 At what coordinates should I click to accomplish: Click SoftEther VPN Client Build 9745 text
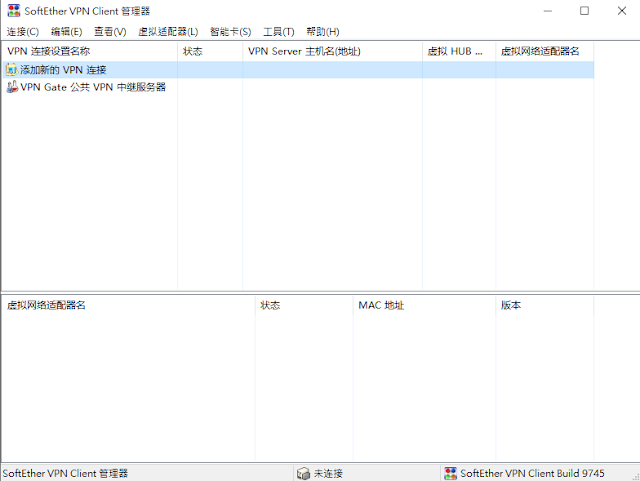532,473
